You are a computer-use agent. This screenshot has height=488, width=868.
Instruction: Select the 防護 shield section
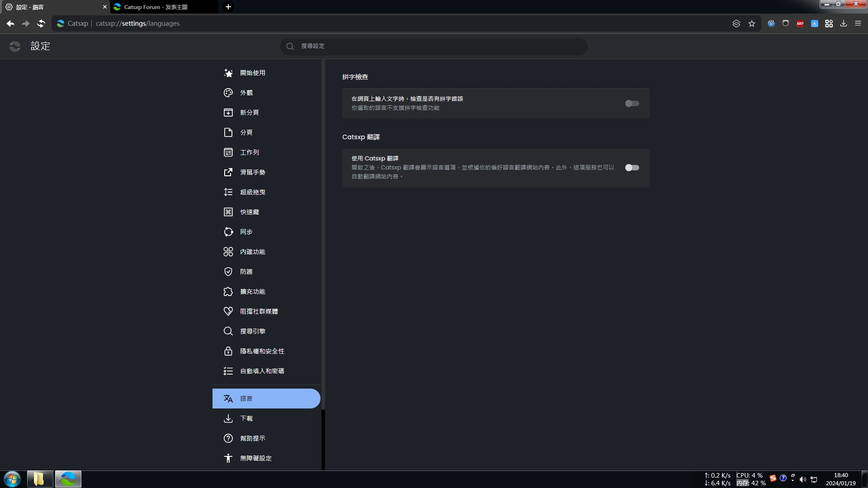click(246, 272)
